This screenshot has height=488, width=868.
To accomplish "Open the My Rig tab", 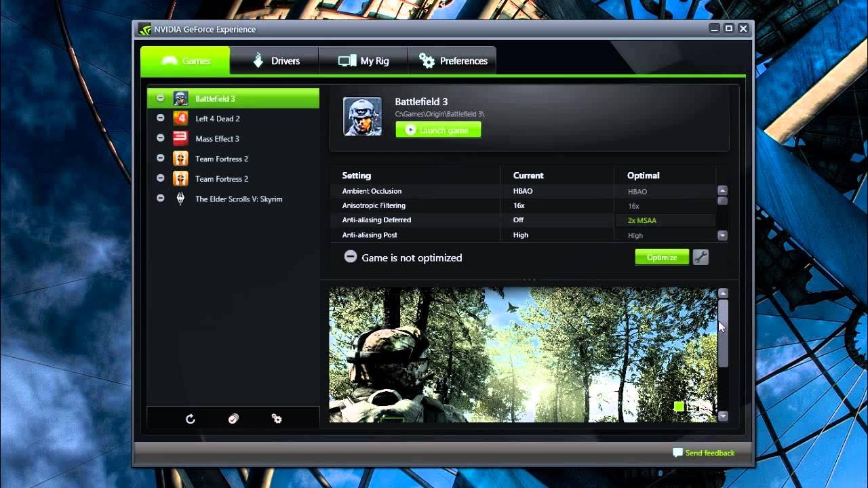I will [363, 61].
